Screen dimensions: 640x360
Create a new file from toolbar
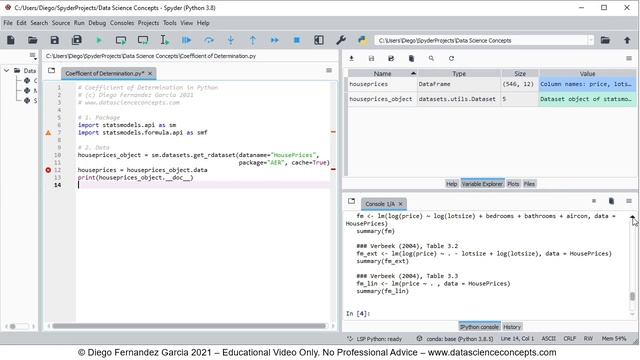[x=11, y=40]
